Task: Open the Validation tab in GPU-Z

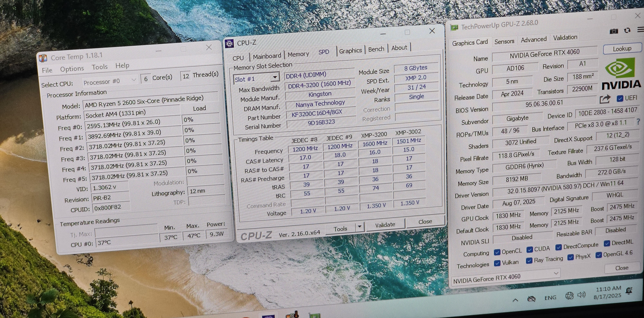Action: tap(565, 37)
